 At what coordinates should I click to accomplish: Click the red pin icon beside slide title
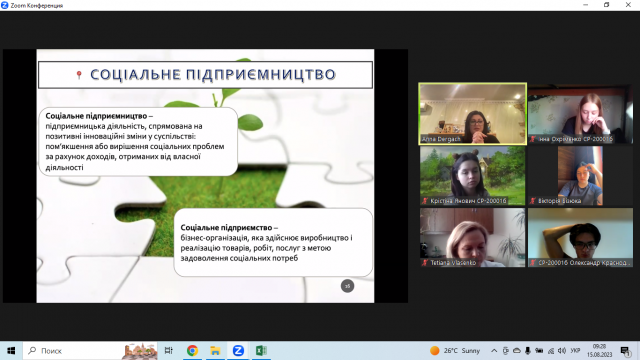click(x=79, y=75)
